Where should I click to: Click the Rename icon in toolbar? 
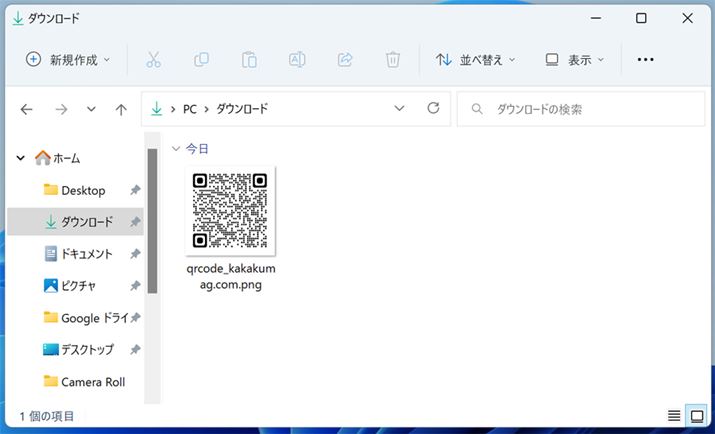point(297,60)
